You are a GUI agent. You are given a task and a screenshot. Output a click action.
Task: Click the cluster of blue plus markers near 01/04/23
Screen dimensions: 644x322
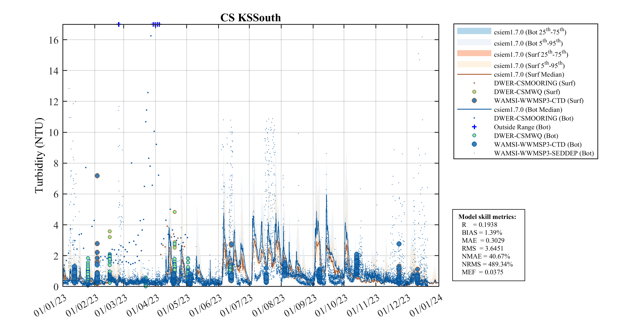click(x=156, y=24)
